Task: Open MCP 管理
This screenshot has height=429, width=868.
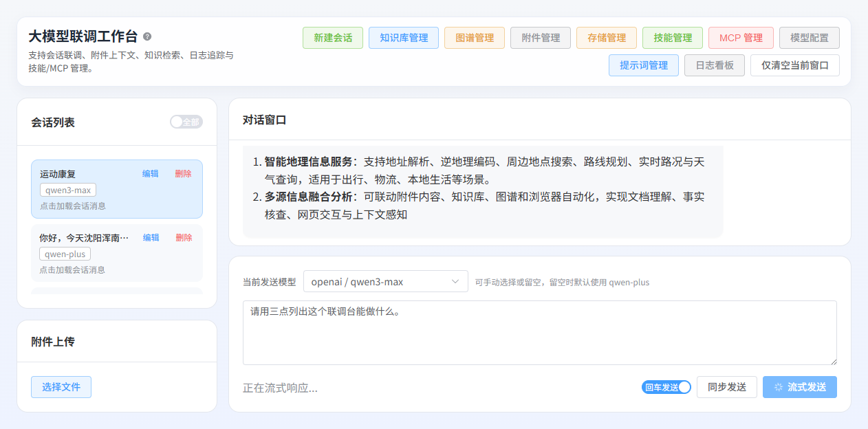Action: coord(741,38)
